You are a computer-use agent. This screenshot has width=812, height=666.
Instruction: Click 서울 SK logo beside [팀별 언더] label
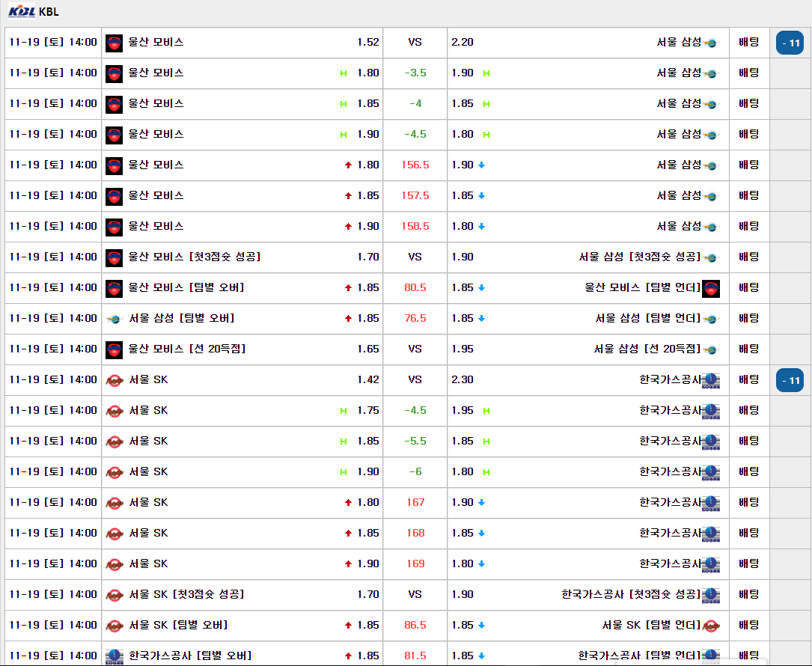(711, 626)
